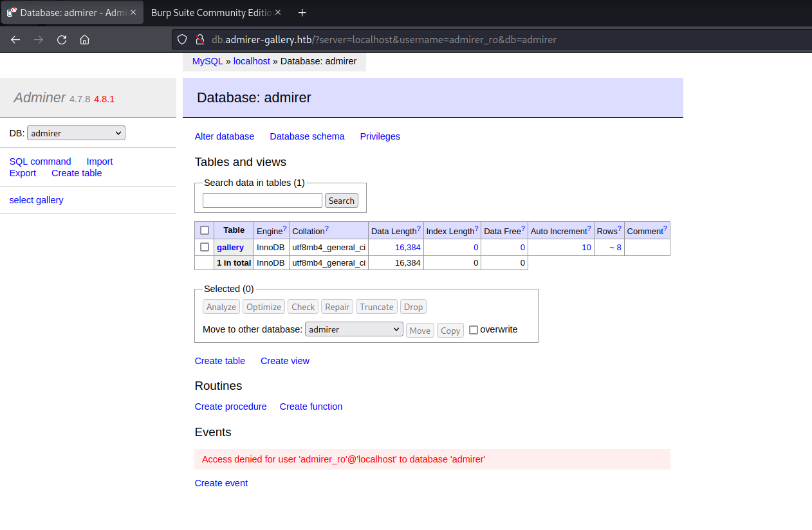
Task: Open SQL command in sidebar
Action: [40, 161]
